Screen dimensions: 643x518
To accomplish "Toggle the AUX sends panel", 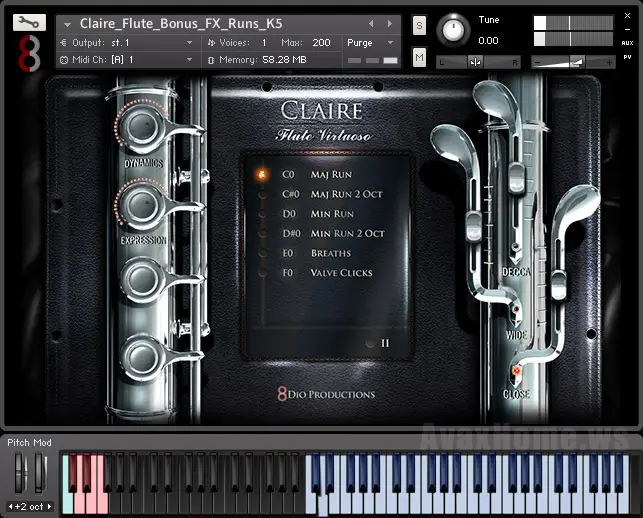I will click(627, 43).
